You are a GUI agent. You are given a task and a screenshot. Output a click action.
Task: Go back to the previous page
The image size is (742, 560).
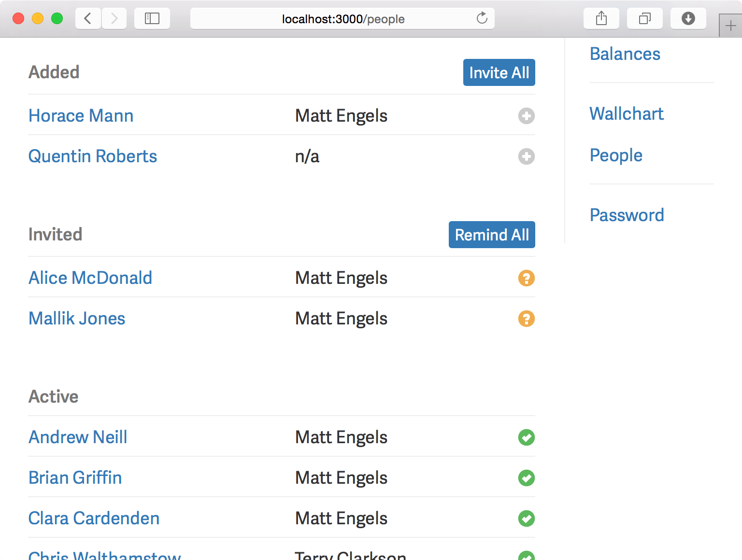[88, 18]
